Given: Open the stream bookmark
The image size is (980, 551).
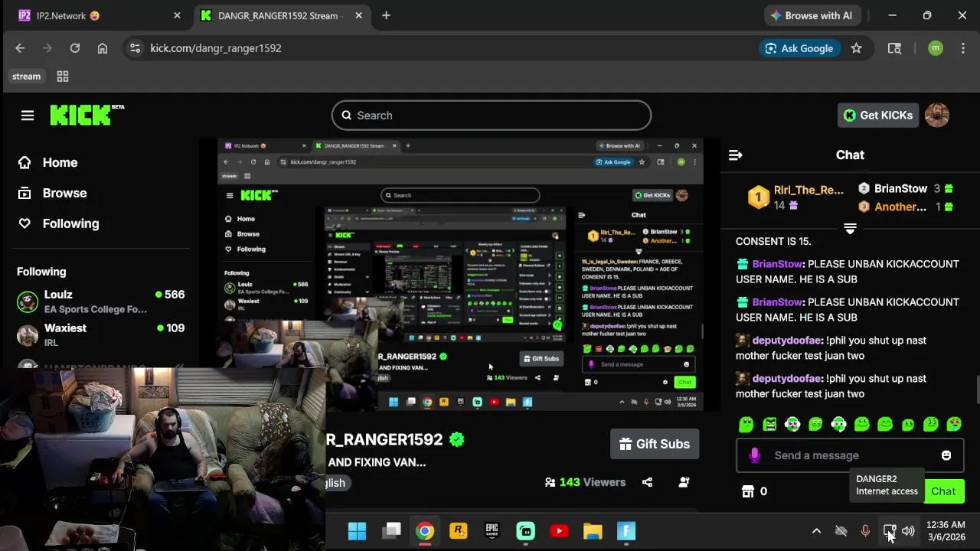Looking at the screenshot, I should [x=26, y=77].
